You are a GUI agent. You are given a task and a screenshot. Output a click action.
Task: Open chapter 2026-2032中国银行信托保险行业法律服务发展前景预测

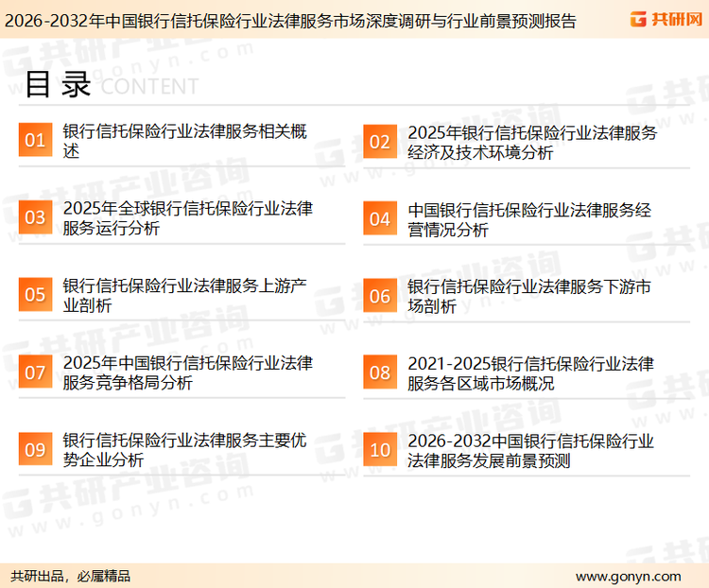pos(531,451)
